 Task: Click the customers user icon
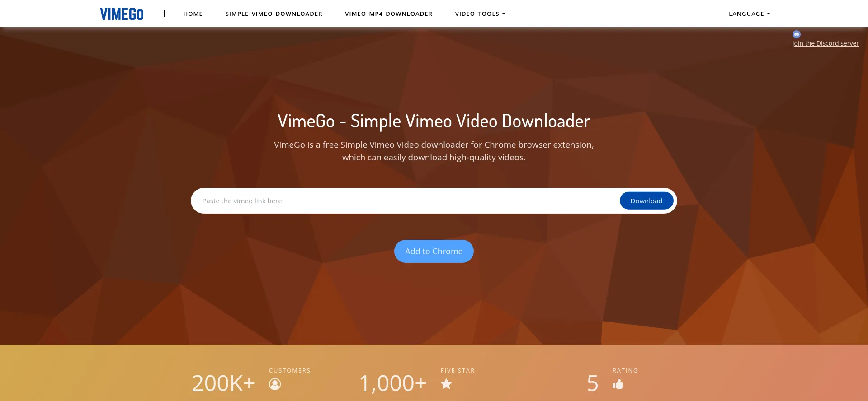275,384
